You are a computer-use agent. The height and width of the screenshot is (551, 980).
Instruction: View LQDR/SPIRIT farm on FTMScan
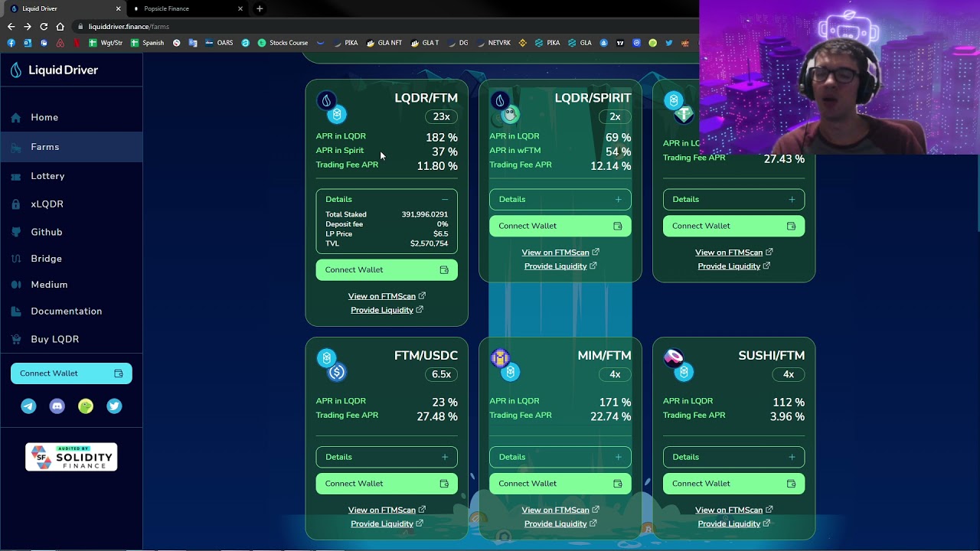pyautogui.click(x=560, y=253)
